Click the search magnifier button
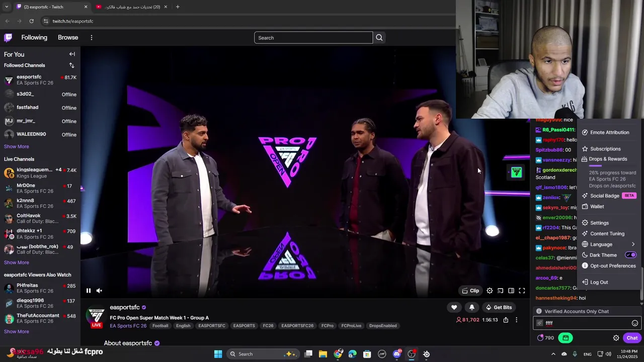 tap(379, 38)
